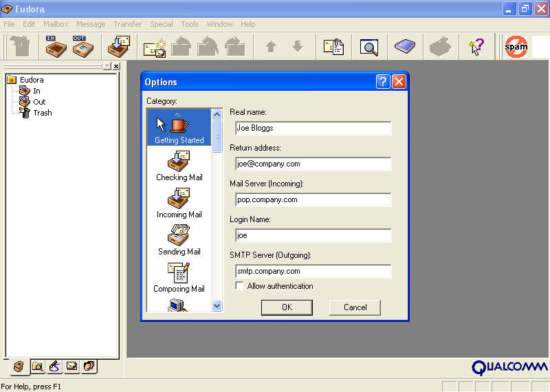Click the Find Messages magnifier icon
Screen dimensions: 550x392
click(369, 47)
